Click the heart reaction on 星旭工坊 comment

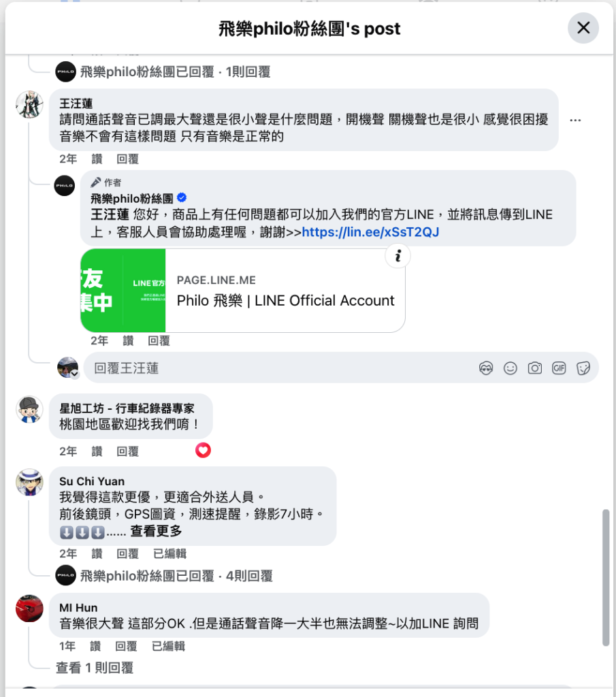[203, 451]
